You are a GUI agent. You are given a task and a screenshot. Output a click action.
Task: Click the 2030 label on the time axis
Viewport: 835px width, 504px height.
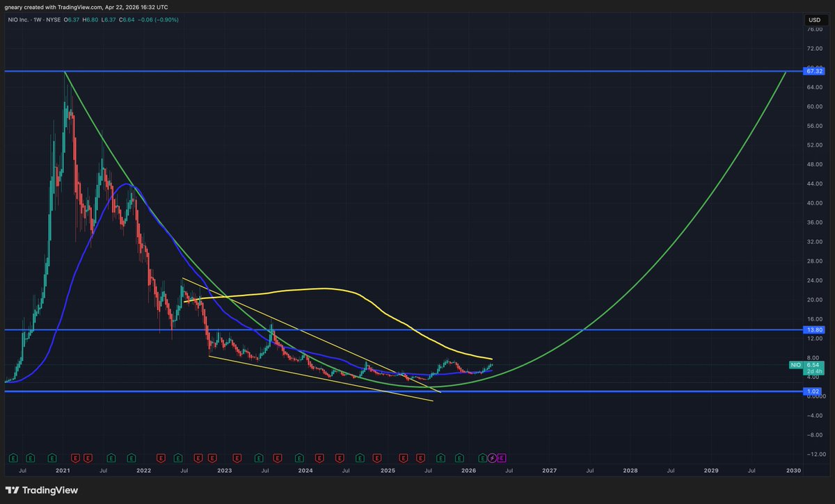793,471
